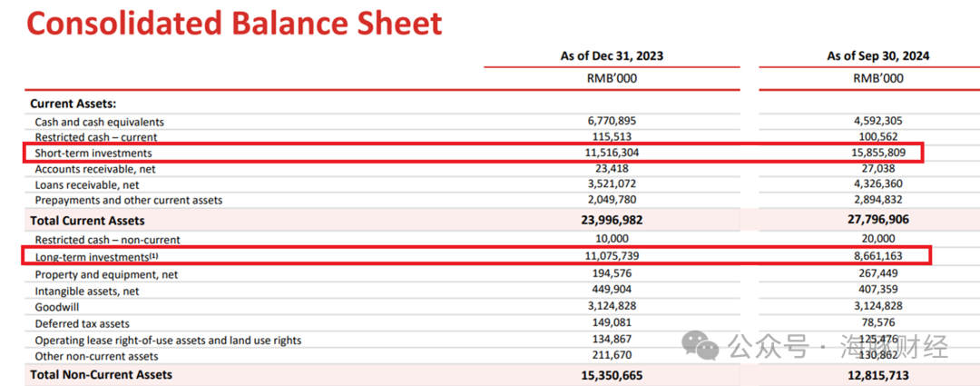Click the RMB'000 unit under Sep 30, 2024

coord(878,79)
